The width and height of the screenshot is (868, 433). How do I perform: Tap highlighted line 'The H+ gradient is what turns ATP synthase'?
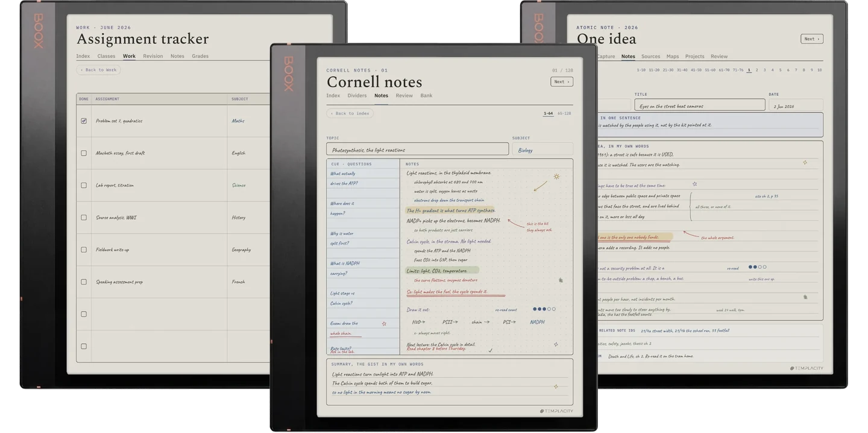(450, 210)
